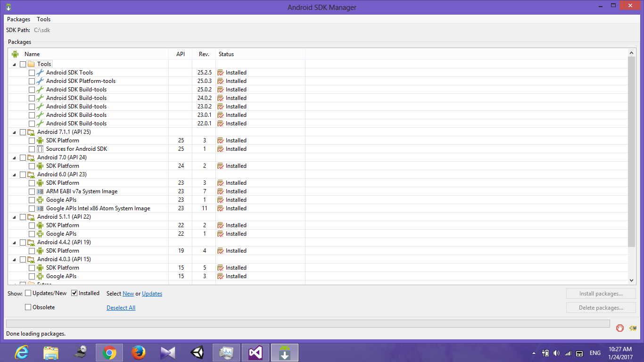This screenshot has width=644, height=362.
Task: Click the Delete packages... button
Action: 601,308
